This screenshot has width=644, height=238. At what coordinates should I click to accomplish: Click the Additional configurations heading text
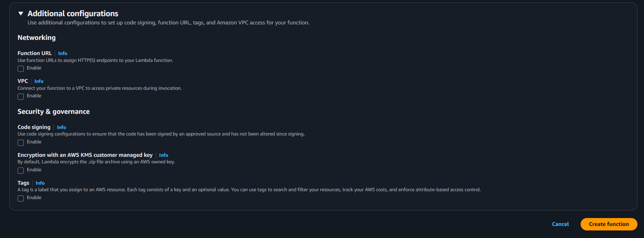tap(73, 14)
